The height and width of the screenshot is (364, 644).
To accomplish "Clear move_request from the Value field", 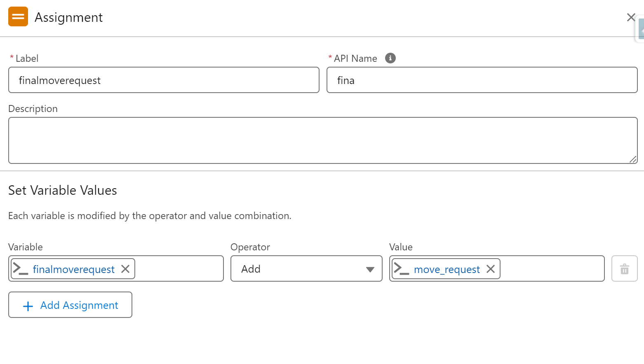I will [490, 269].
